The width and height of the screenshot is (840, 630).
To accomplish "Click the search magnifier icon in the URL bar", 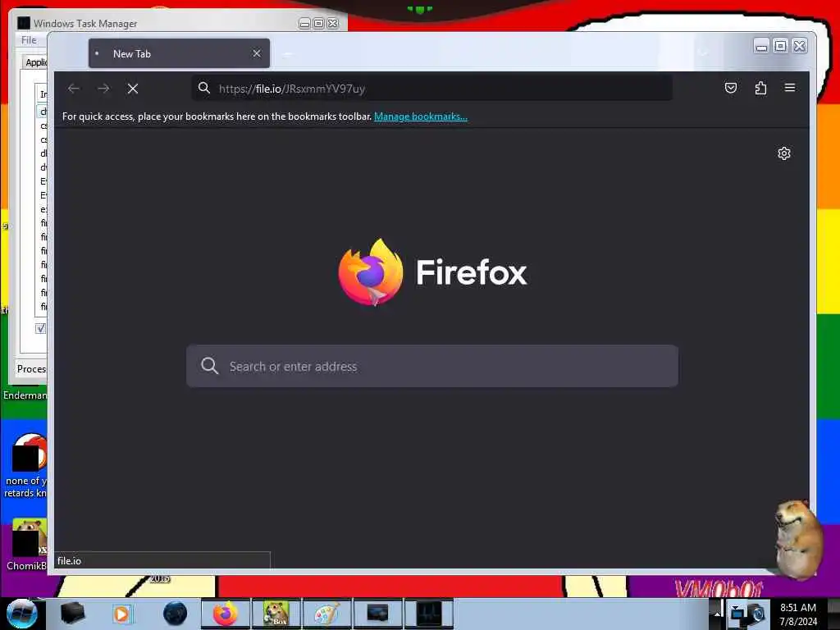I will click(204, 88).
